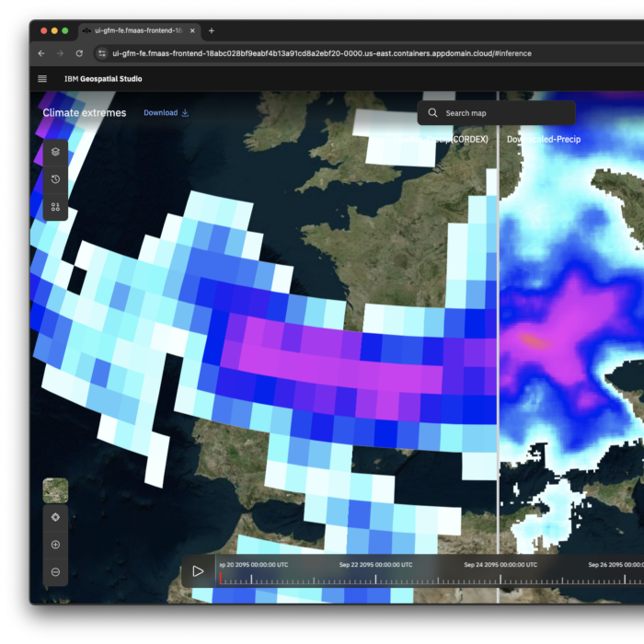644x644 pixels.
Task: Zoom in with the plus icon
Action: [55, 545]
